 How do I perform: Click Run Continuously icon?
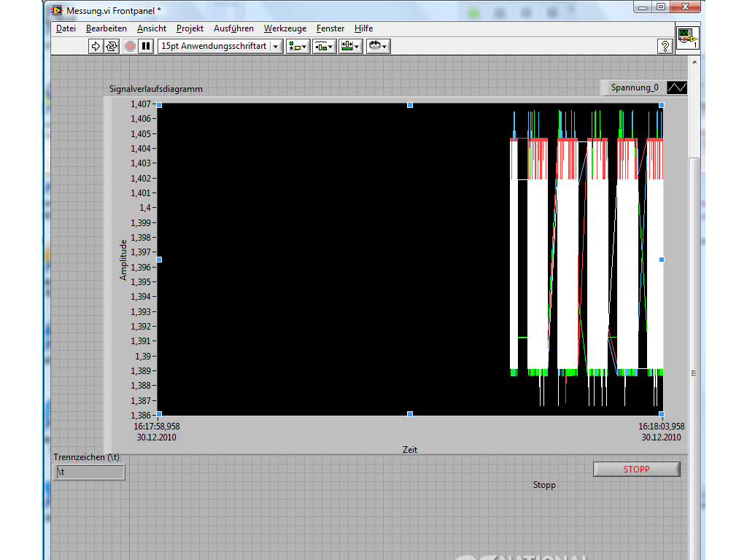point(112,46)
